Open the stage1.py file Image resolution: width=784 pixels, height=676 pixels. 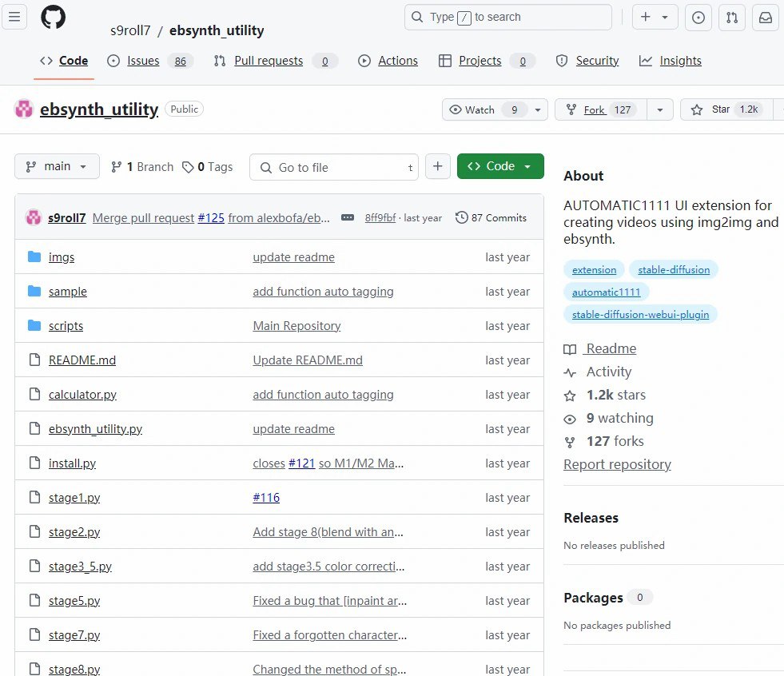point(74,498)
